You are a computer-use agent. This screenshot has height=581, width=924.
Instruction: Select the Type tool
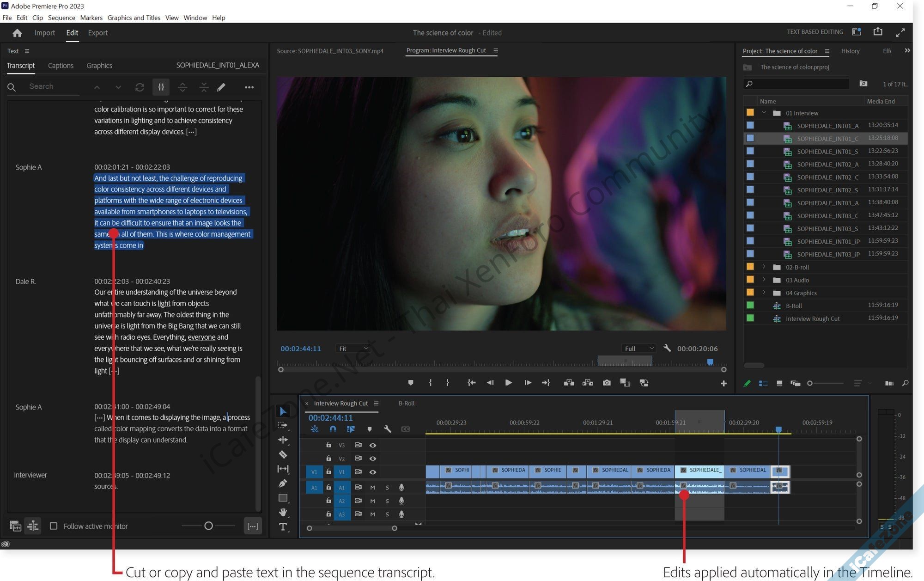(283, 526)
